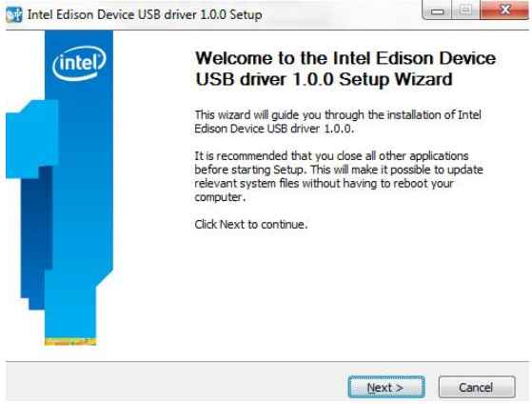Click the dark blue stripe in banner
The image size is (532, 404).
pyautogui.click(x=37, y=234)
